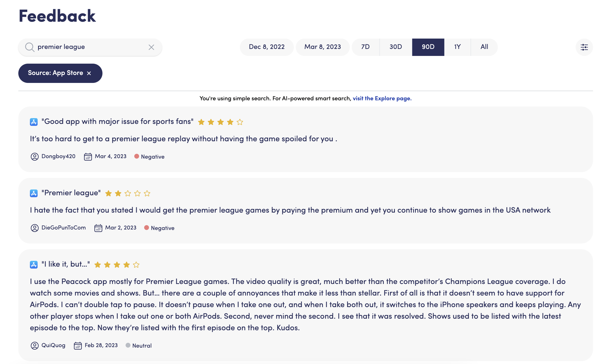Click the Neutral sentiment indicator on QuiQuog's review

pyautogui.click(x=128, y=345)
